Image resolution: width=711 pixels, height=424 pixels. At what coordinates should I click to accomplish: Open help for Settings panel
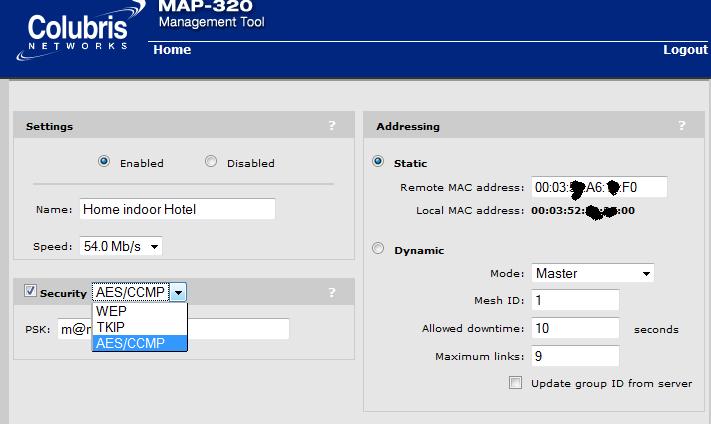[332, 126]
